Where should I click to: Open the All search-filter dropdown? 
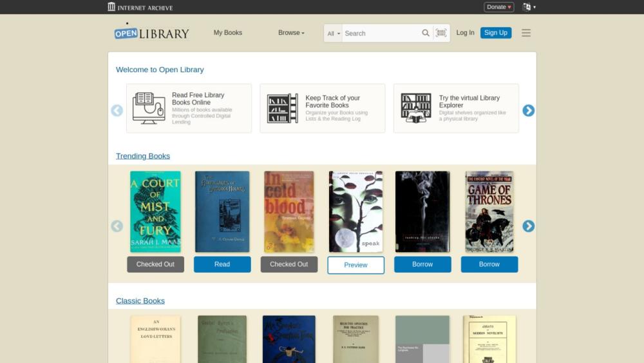click(334, 34)
